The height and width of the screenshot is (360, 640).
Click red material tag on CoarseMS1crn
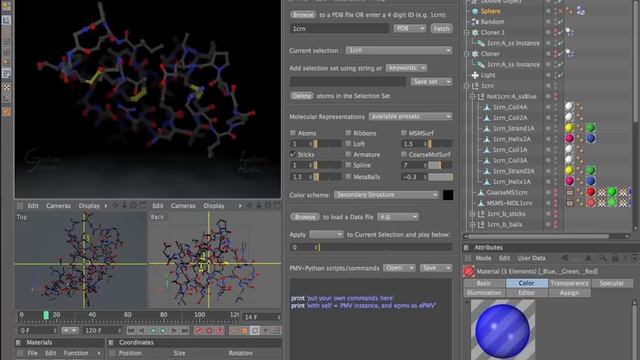tap(591, 192)
